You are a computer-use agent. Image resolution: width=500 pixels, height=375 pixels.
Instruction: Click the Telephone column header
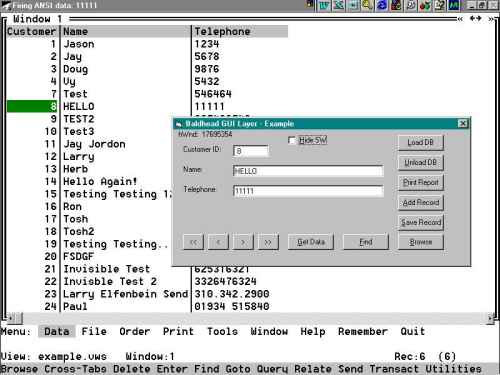tap(240, 31)
